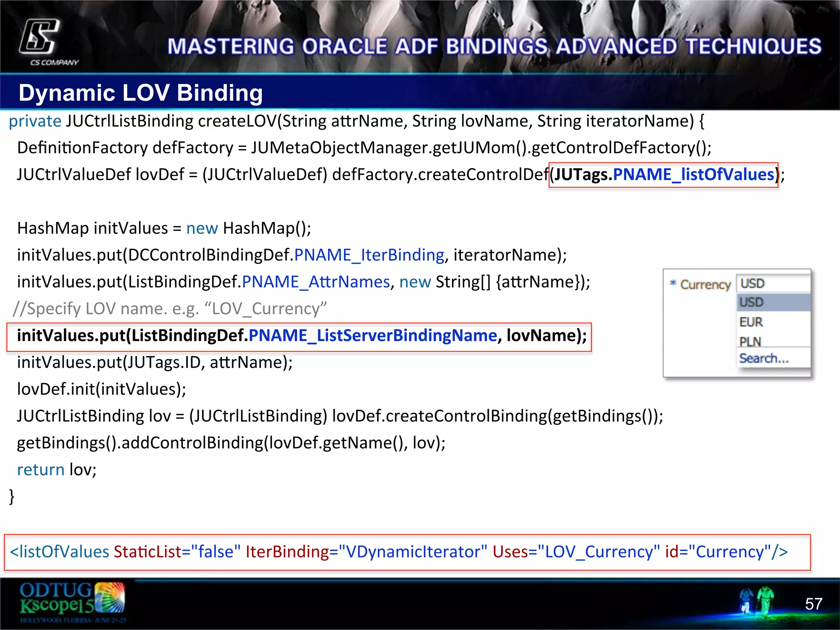The height and width of the screenshot is (630, 840).
Task: Select PLN in the currency list
Action: click(774, 341)
